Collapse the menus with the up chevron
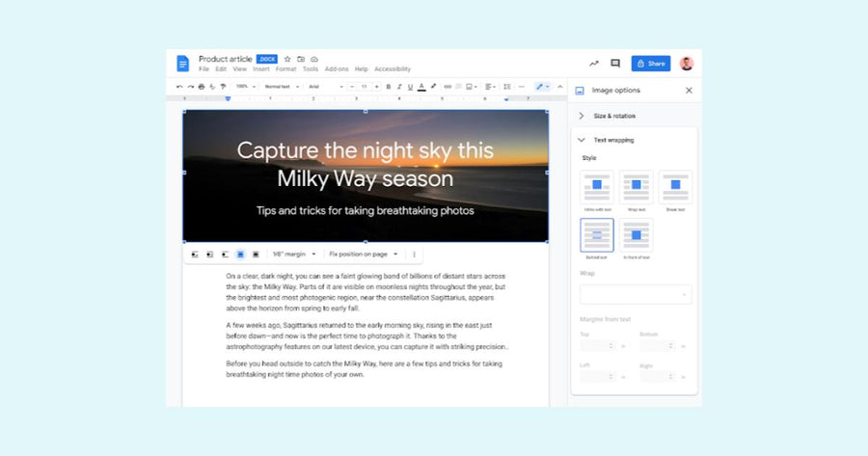 point(559,87)
